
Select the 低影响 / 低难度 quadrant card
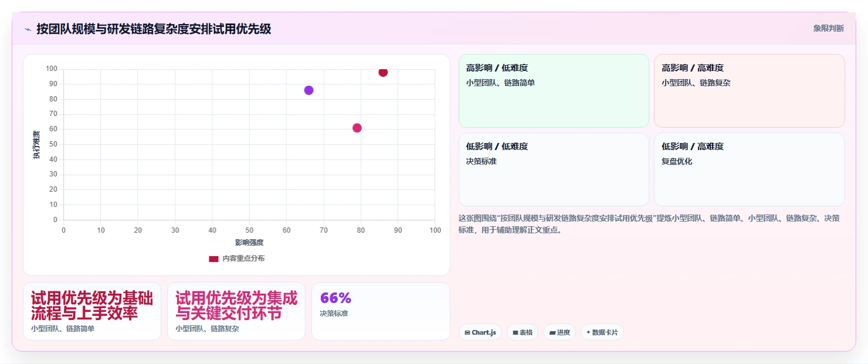(554, 169)
